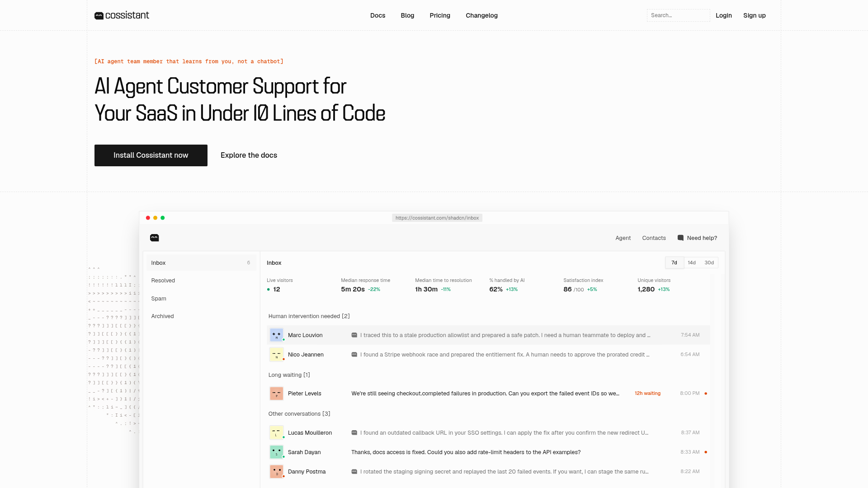Open the Spam folder
Viewport: 868px width, 488px height.
(201, 299)
